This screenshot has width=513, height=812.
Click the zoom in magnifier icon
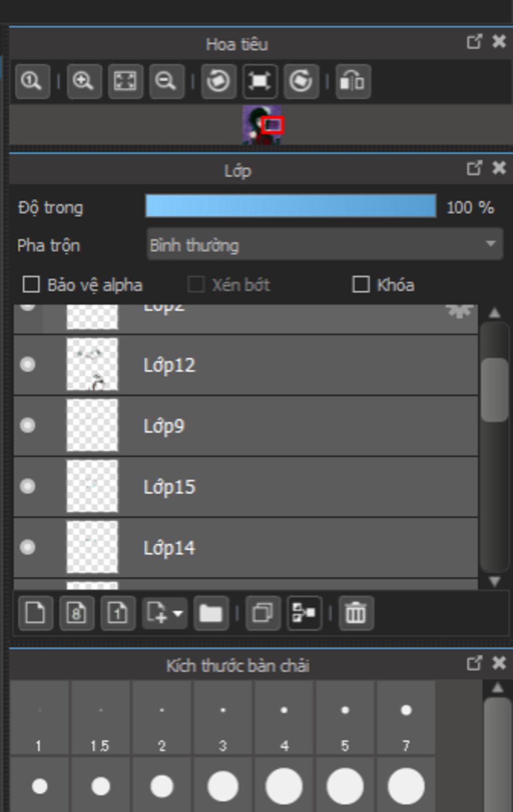tap(84, 81)
